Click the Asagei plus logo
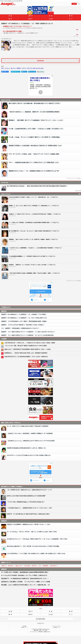Screen dimensions: 81x644 coord(7,4)
